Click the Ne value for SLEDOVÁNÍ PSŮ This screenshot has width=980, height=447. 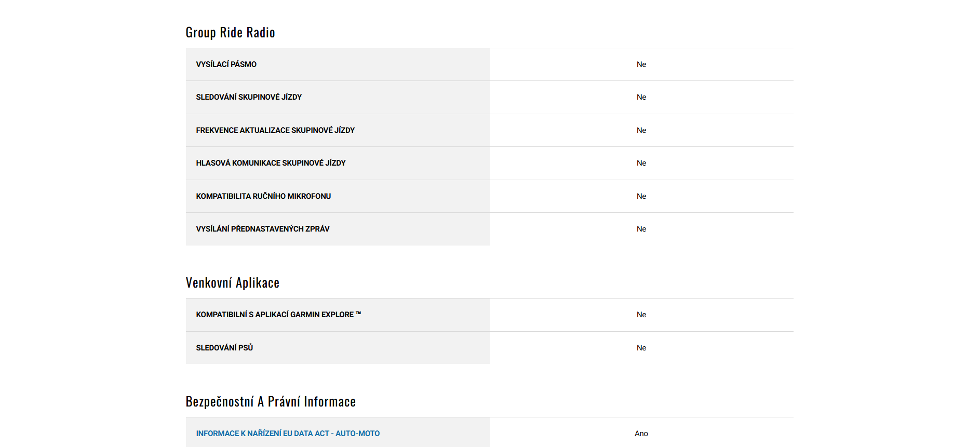(x=641, y=348)
